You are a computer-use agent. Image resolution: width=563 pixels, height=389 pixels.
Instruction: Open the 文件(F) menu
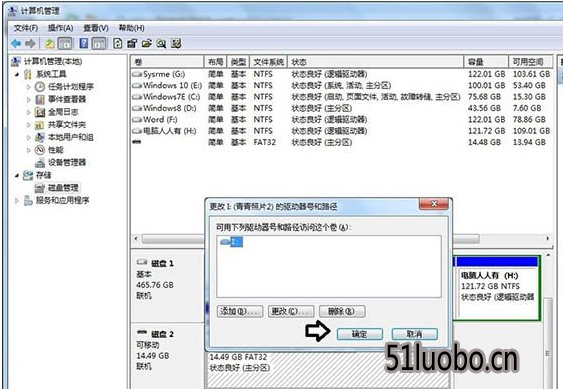pyautogui.click(x=25, y=28)
